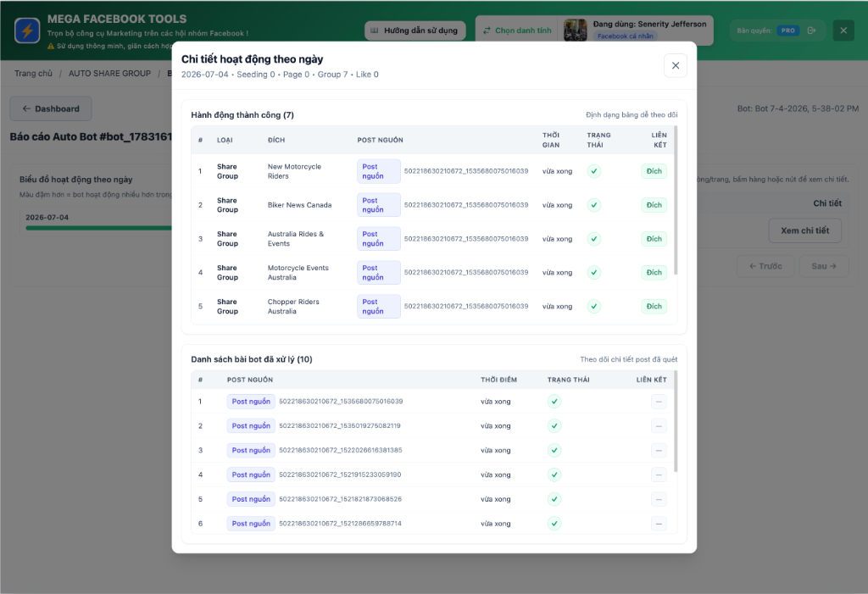Open Đích link for Biker News Canada
Screen dimensions: 868x594
(x=654, y=205)
